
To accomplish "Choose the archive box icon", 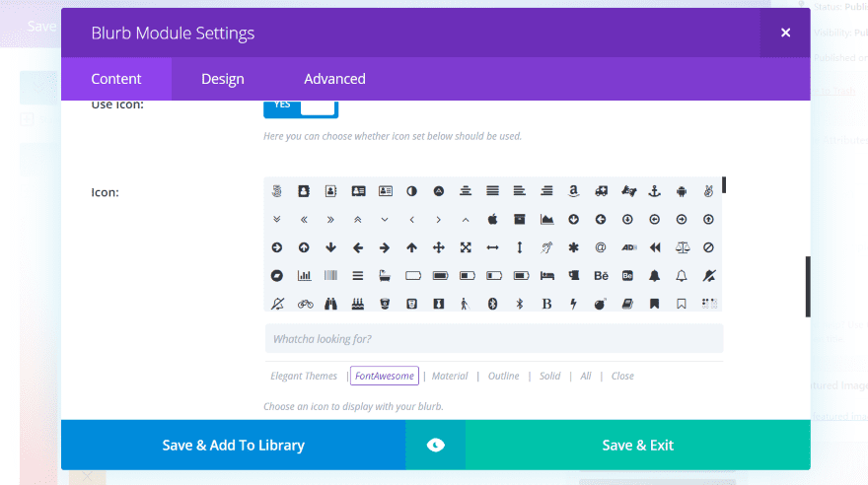I will [519, 220].
